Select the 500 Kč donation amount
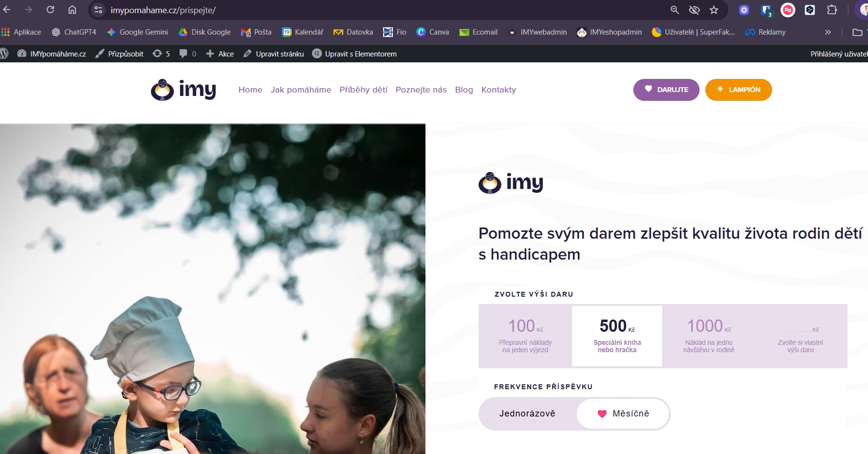Image resolution: width=868 pixels, height=454 pixels. pyautogui.click(x=617, y=336)
